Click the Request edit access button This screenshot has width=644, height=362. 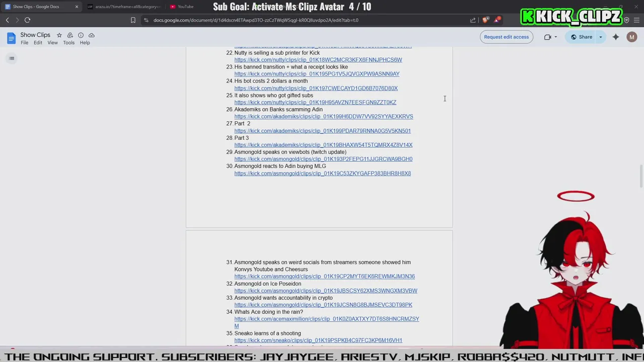pyautogui.click(x=506, y=37)
